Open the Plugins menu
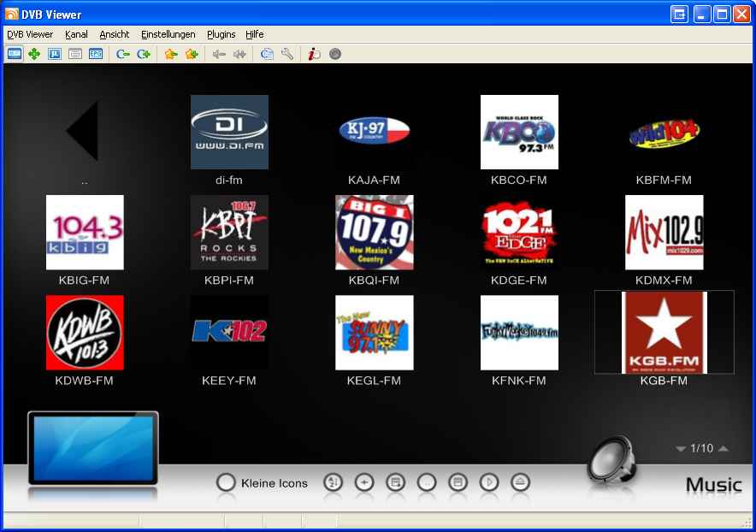 tap(221, 34)
